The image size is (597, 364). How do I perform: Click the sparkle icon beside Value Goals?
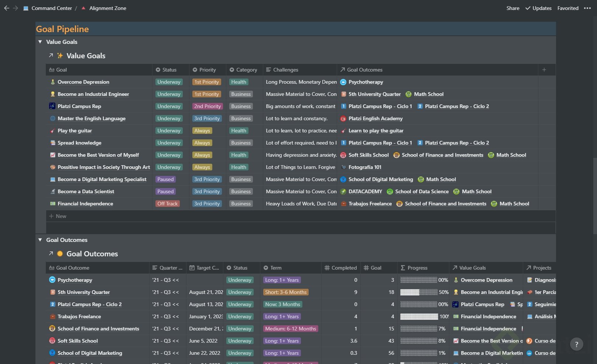[60, 56]
